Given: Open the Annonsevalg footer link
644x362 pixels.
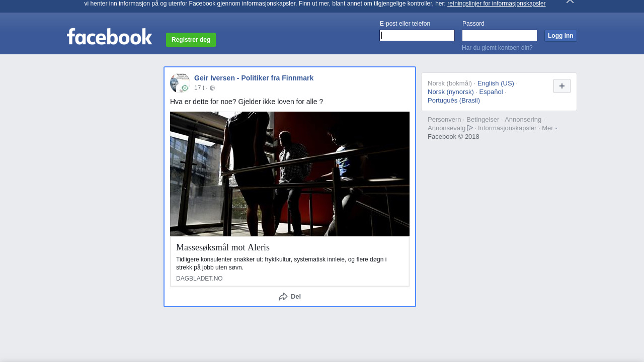Looking at the screenshot, I should pyautogui.click(x=450, y=128).
